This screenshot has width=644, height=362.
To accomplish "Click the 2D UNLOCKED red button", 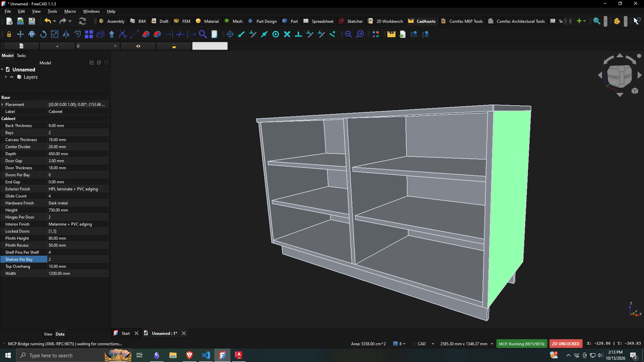I will [x=566, y=344].
